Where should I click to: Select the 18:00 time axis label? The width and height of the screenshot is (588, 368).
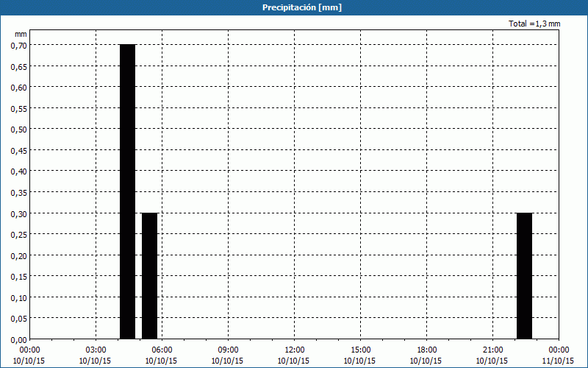pos(427,350)
